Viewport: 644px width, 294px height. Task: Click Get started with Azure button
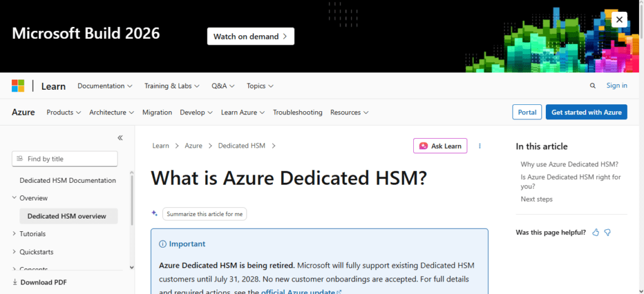(587, 112)
